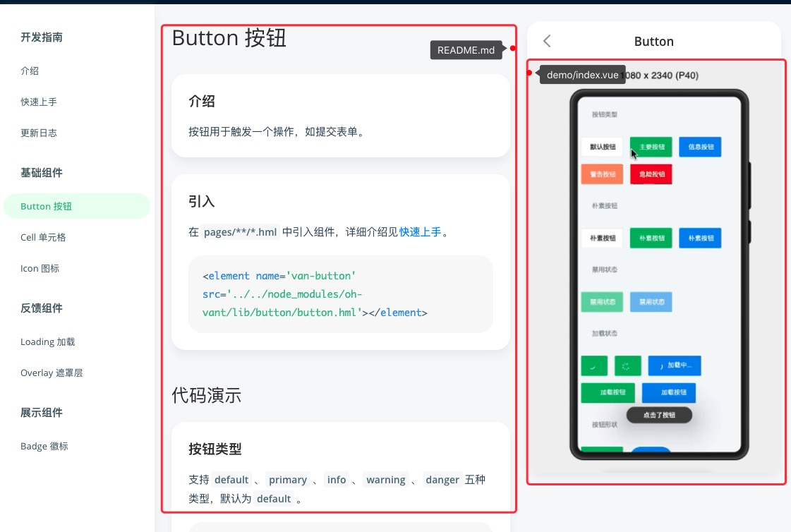Click the 代码演示 section heading
Viewport: 791px width, 532px height.
tap(206, 395)
